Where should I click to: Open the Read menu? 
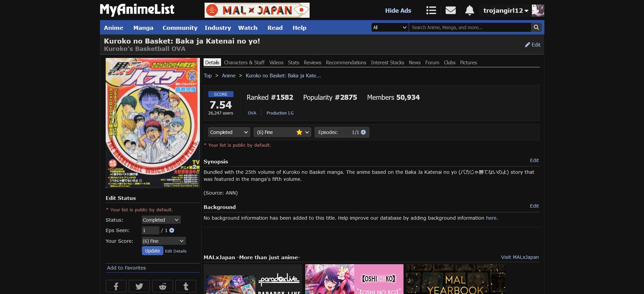click(x=275, y=28)
